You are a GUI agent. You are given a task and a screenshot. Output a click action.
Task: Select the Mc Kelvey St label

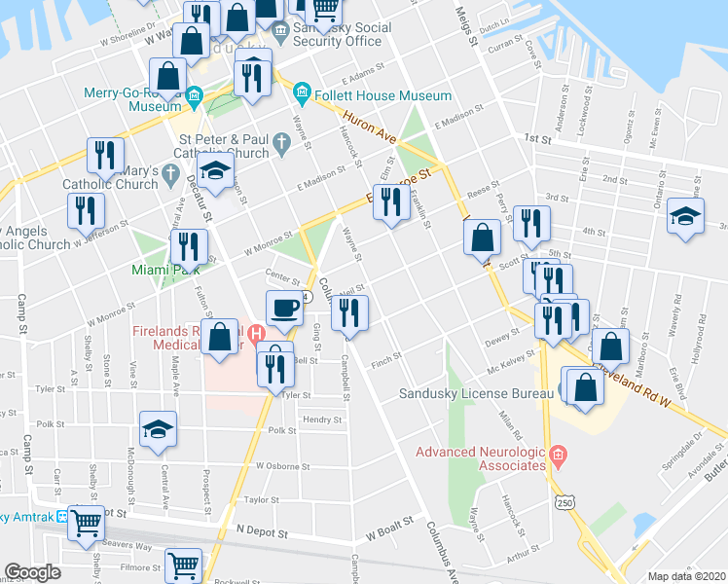(511, 362)
